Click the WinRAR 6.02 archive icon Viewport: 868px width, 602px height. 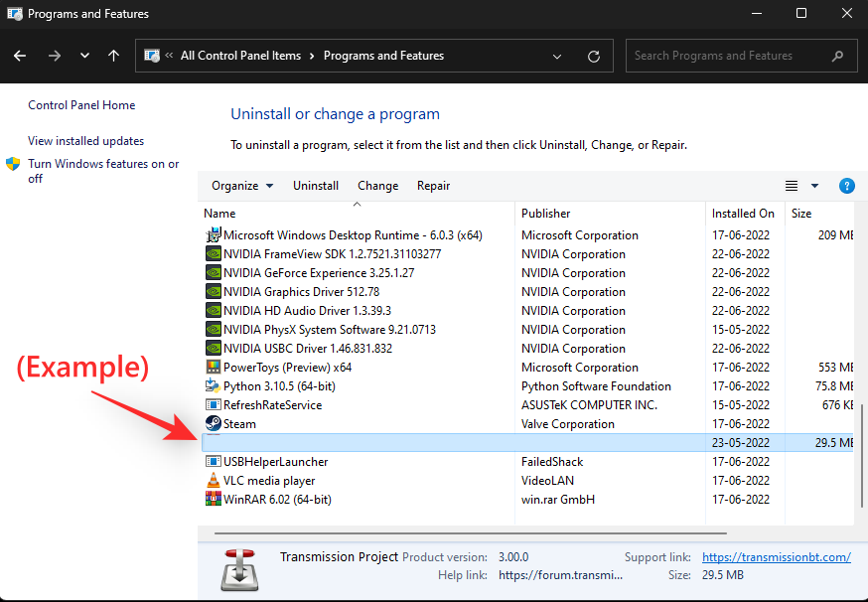click(213, 499)
